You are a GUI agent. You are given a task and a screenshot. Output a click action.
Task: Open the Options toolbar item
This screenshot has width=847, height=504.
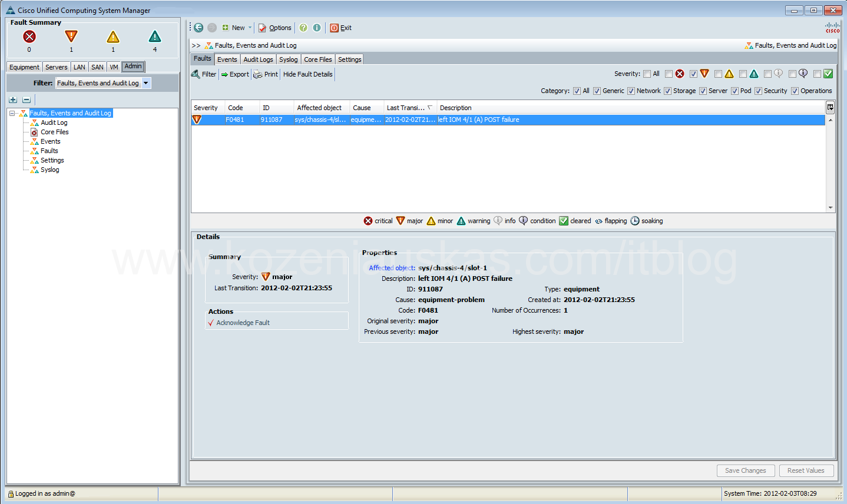coord(275,28)
